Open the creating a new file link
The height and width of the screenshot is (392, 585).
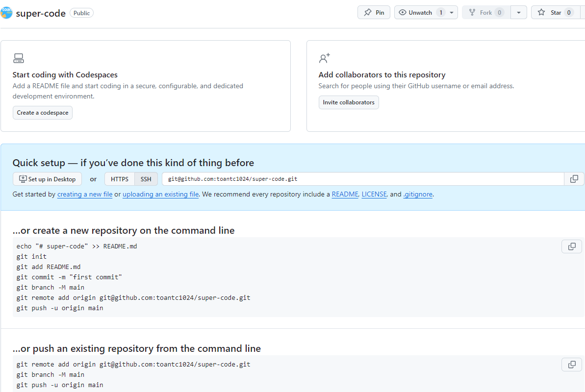[x=85, y=195]
